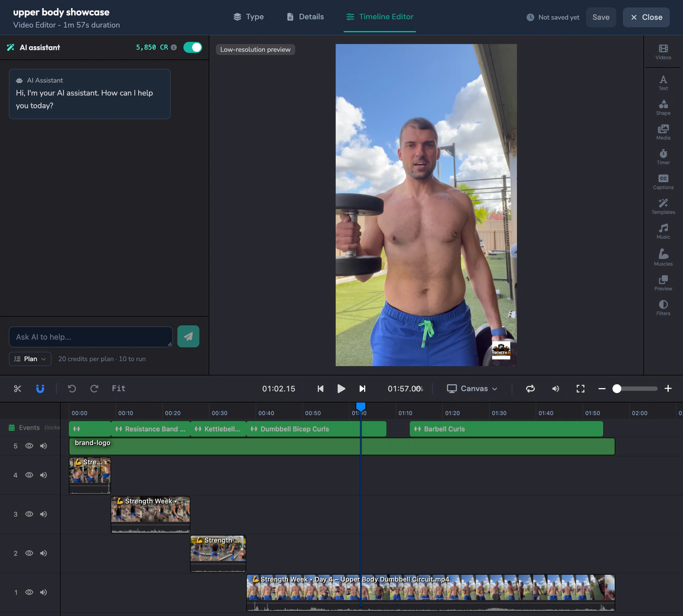
Task: Toggle the magnet snapping tool
Action: 40,389
